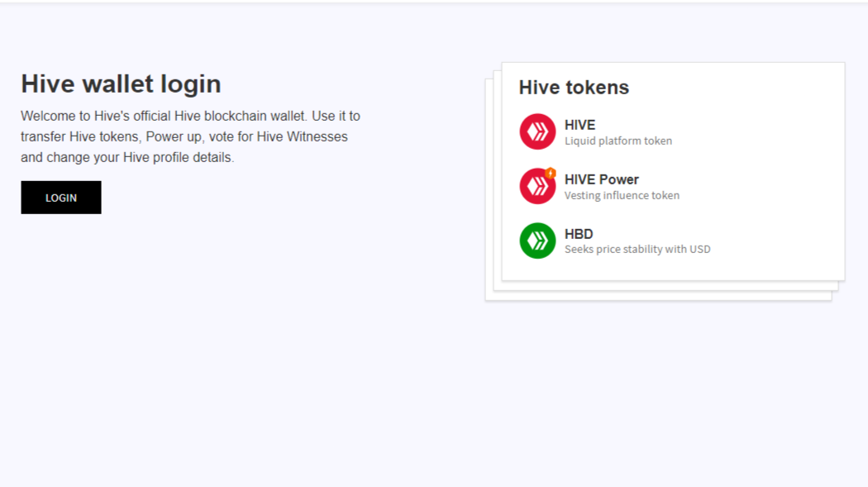This screenshot has width=868, height=487.
Task: Click the arrow symbol inside the HIVE logo
Action: click(537, 131)
